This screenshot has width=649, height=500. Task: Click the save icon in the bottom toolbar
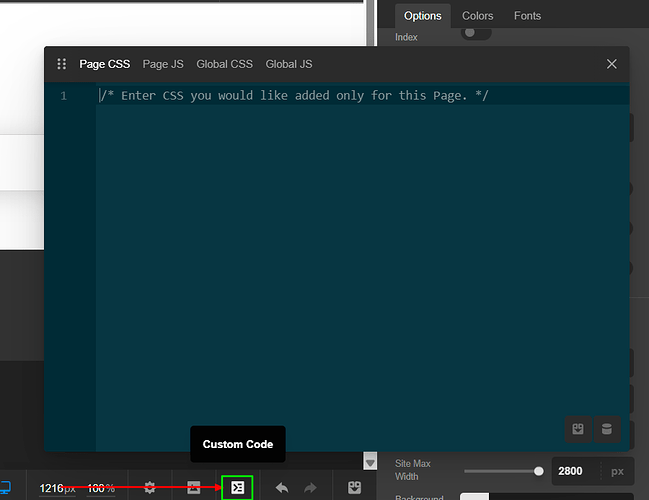click(354, 488)
